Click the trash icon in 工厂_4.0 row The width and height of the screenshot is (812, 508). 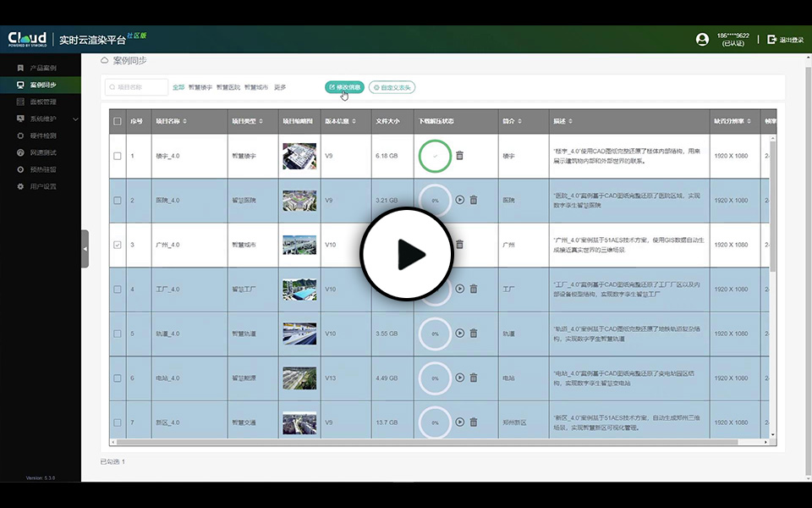(474, 289)
